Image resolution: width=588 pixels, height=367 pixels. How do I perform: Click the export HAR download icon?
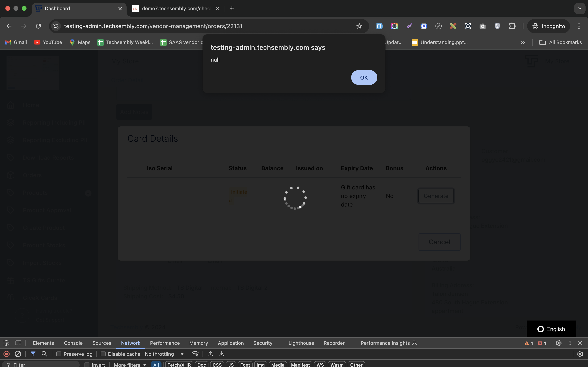coord(221,354)
